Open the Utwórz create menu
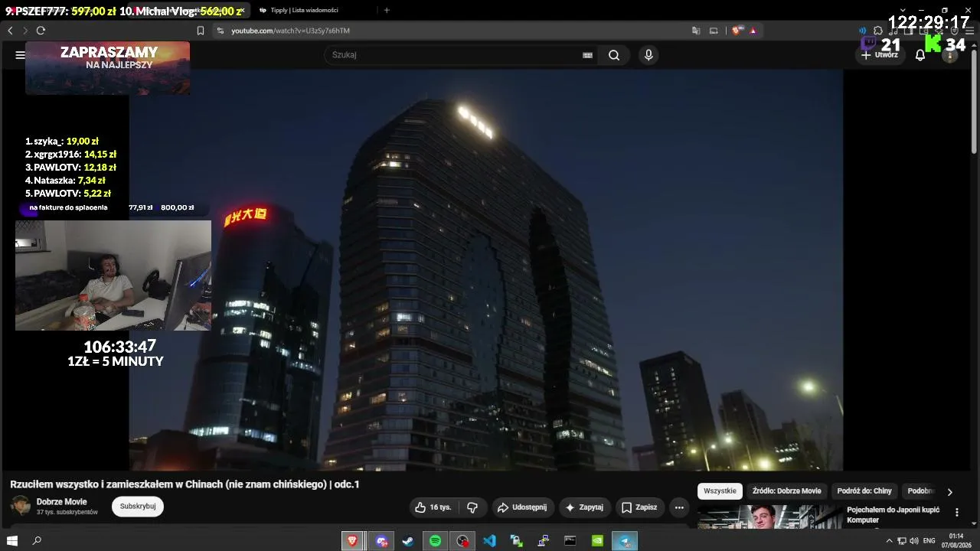Screen dimensions: 980x551 880,55
